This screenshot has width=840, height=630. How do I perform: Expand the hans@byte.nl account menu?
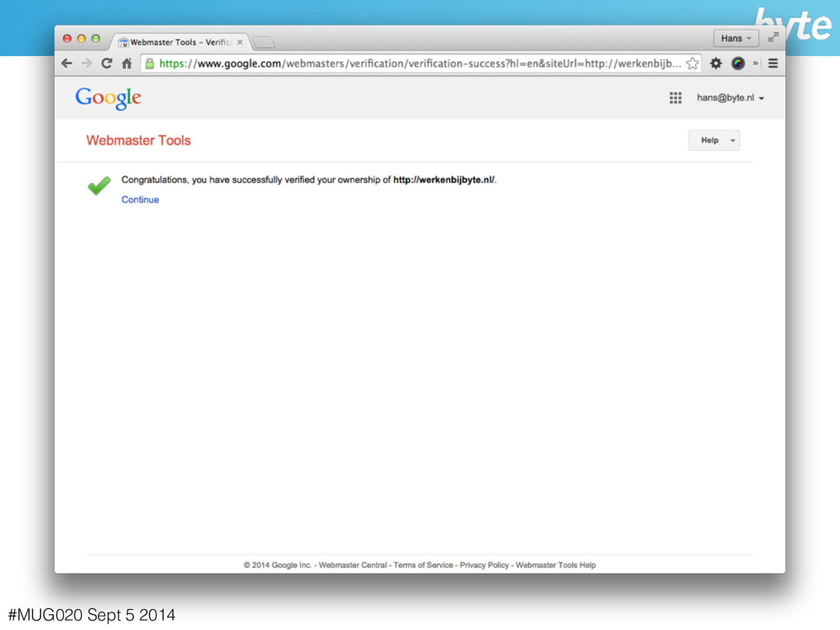(730, 98)
